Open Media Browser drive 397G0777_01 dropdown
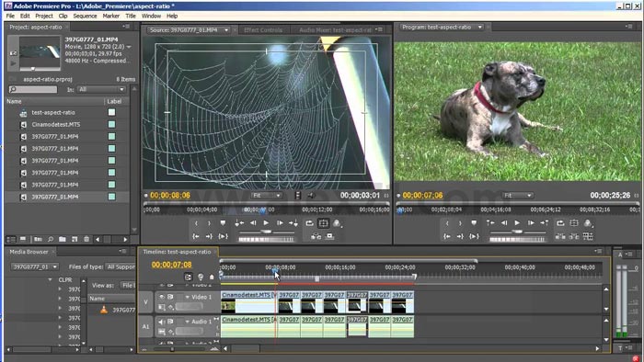 click(35, 266)
